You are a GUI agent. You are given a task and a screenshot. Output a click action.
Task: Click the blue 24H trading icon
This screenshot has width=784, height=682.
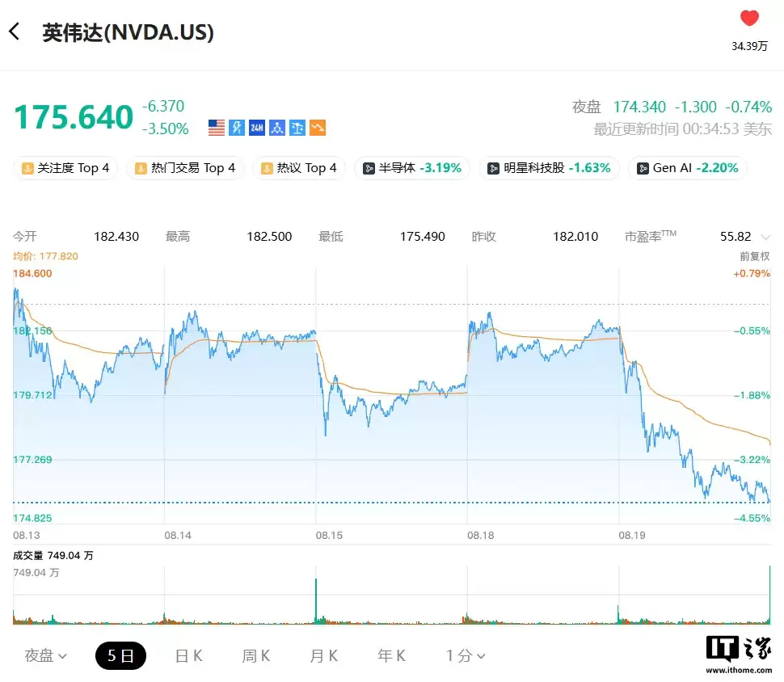point(257,128)
